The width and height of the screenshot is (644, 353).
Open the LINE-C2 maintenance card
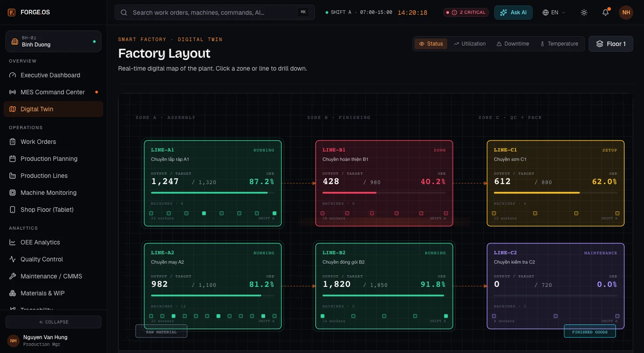(555, 286)
